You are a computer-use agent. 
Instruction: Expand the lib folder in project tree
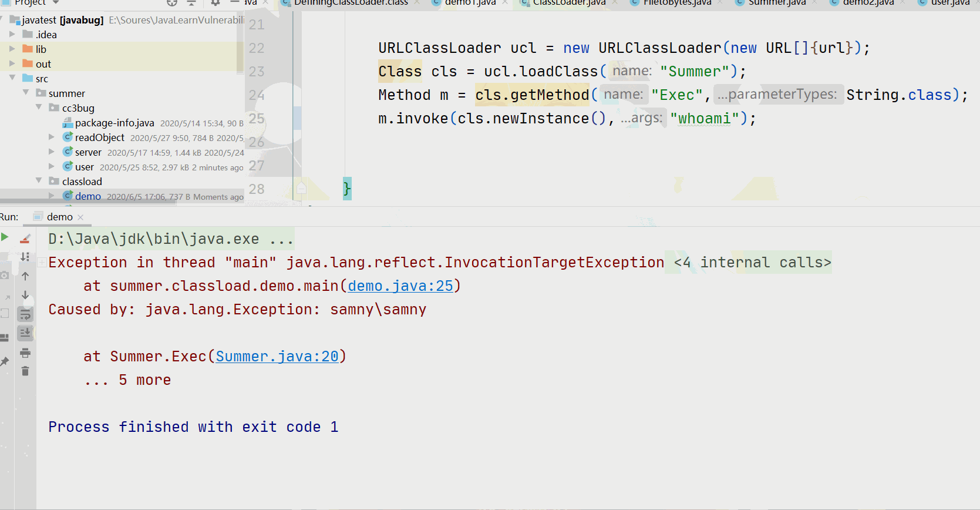[x=12, y=49]
